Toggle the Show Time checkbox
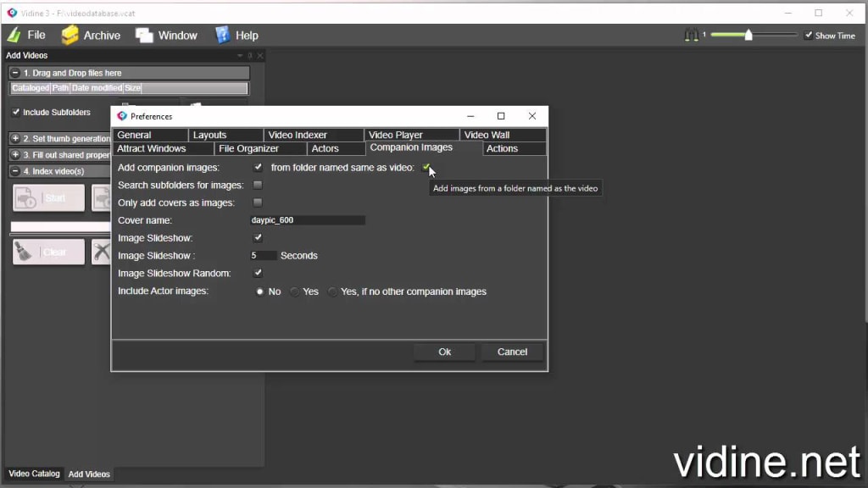This screenshot has width=868, height=488. pos(808,36)
